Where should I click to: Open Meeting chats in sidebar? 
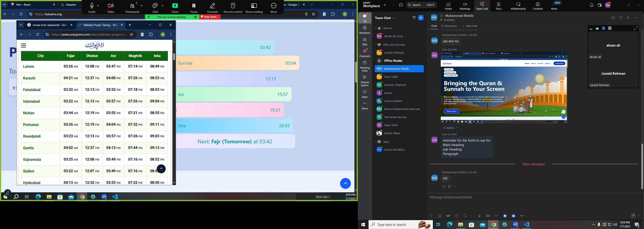click(x=365, y=66)
